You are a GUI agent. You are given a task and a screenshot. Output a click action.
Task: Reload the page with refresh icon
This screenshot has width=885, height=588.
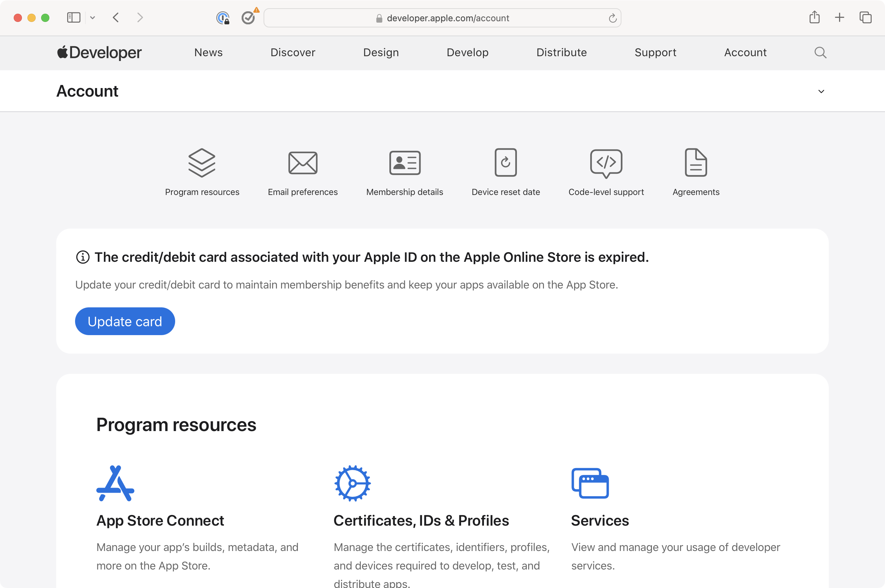click(x=613, y=18)
